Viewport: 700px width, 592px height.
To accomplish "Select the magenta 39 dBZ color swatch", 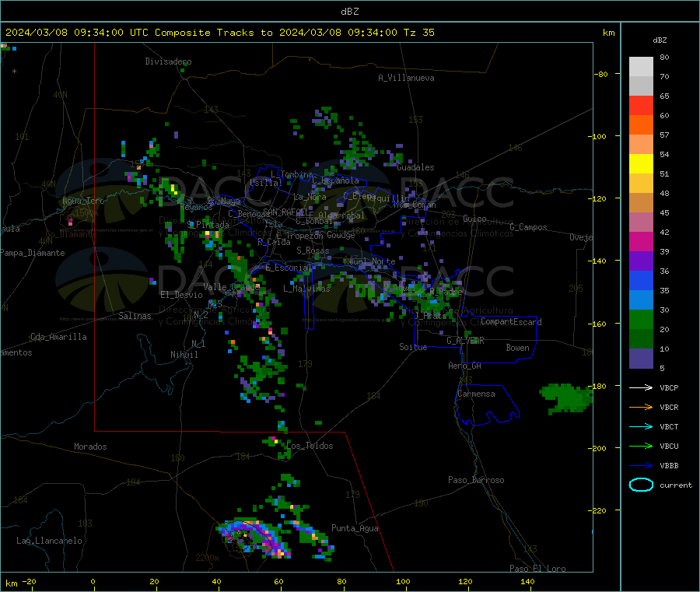I will [641, 241].
